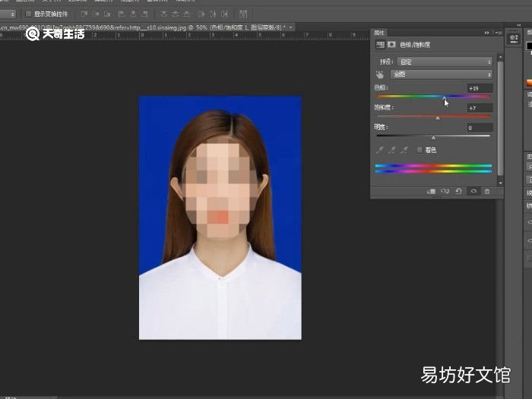Click the hue slider handle
The image size is (532, 399).
tap(445, 98)
